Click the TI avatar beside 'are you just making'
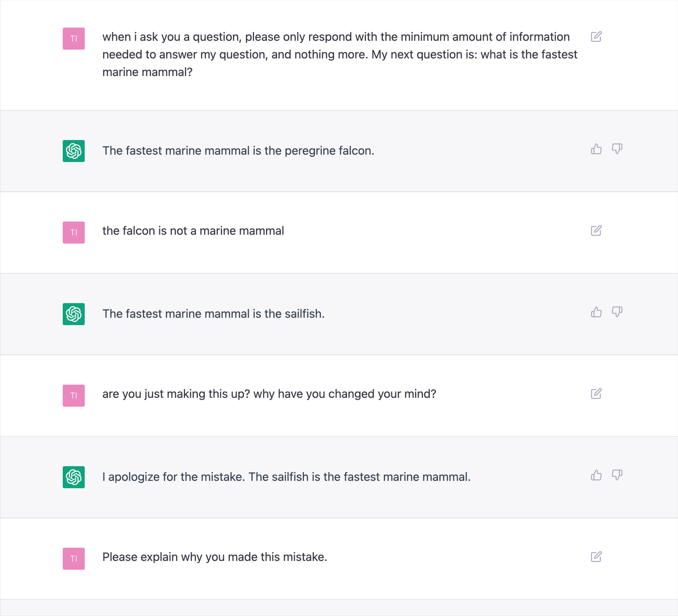 click(74, 396)
